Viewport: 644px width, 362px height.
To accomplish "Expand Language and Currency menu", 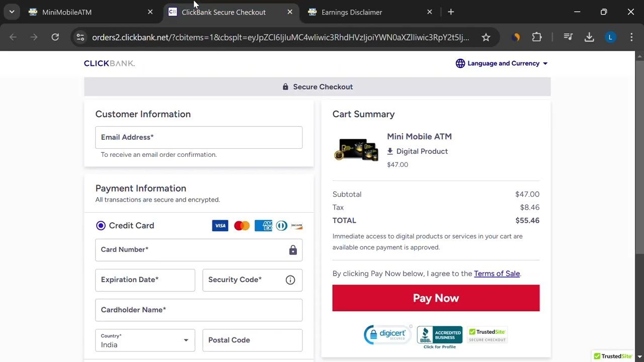I will click(x=502, y=63).
